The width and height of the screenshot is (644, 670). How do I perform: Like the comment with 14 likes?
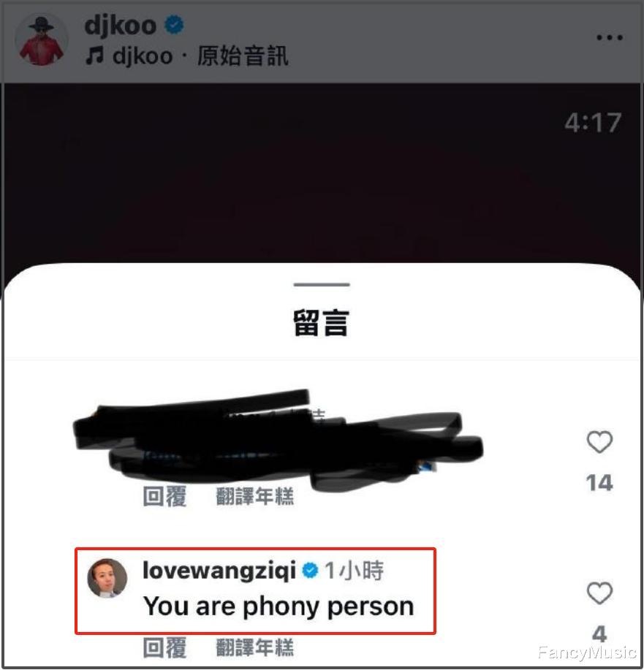599,442
